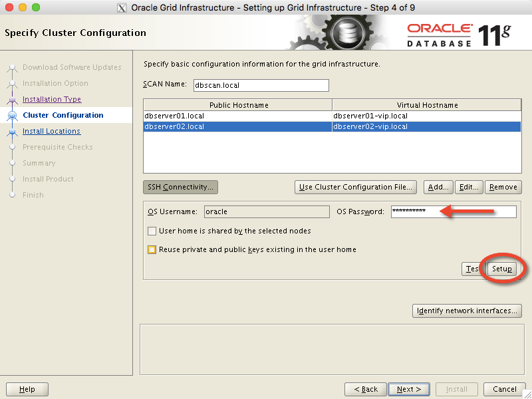Open the Help dialog

point(27,389)
